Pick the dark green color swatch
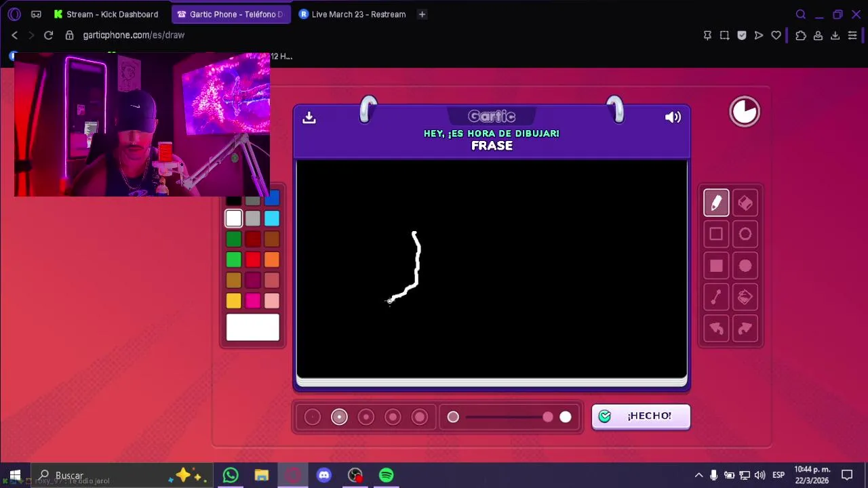This screenshot has height=488, width=868. [x=233, y=239]
